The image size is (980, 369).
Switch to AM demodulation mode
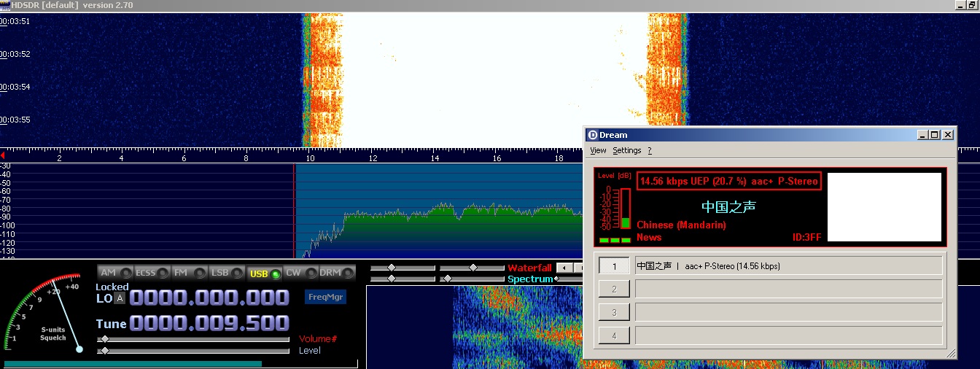click(115, 273)
